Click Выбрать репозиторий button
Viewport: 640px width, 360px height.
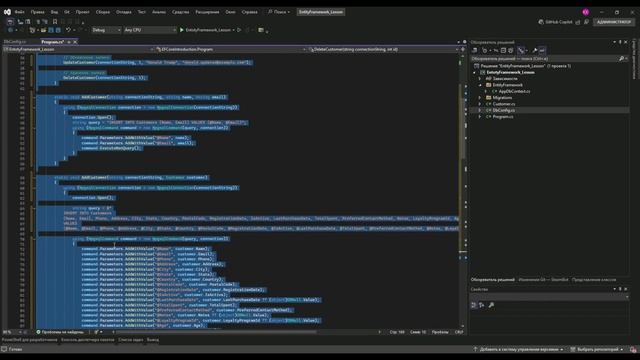pyautogui.click(x=597, y=349)
